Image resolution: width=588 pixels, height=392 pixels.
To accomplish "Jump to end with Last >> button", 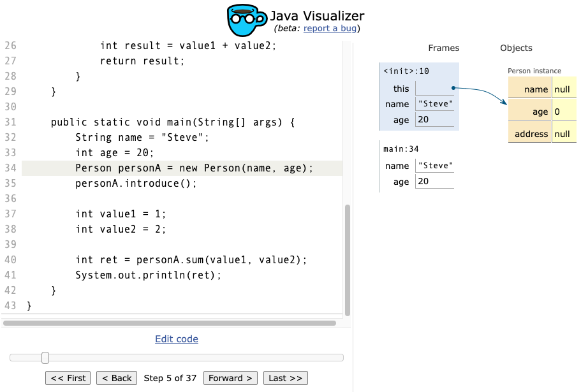I will (285, 378).
